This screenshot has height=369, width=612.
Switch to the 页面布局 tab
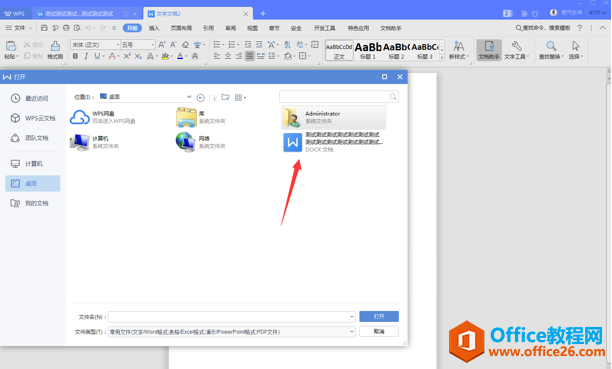point(181,28)
